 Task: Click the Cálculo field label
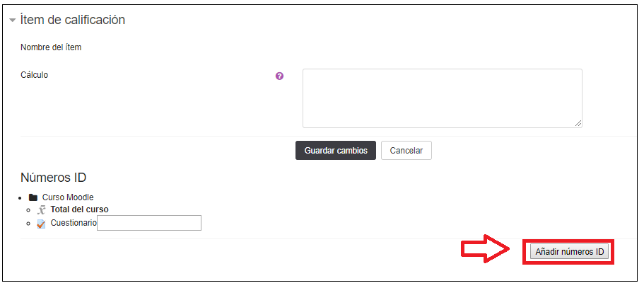35,74
